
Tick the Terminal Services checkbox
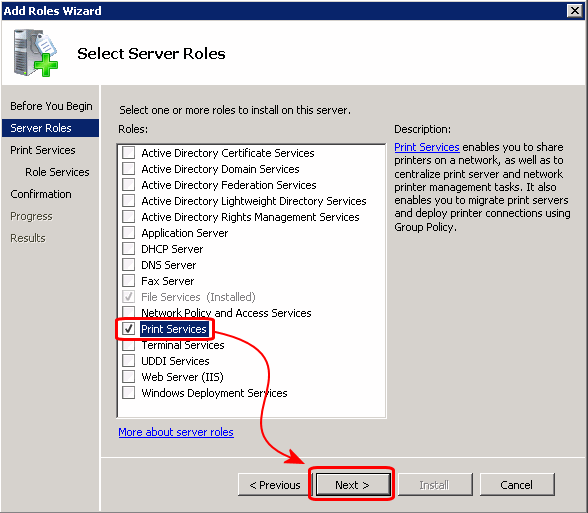pyautogui.click(x=129, y=345)
